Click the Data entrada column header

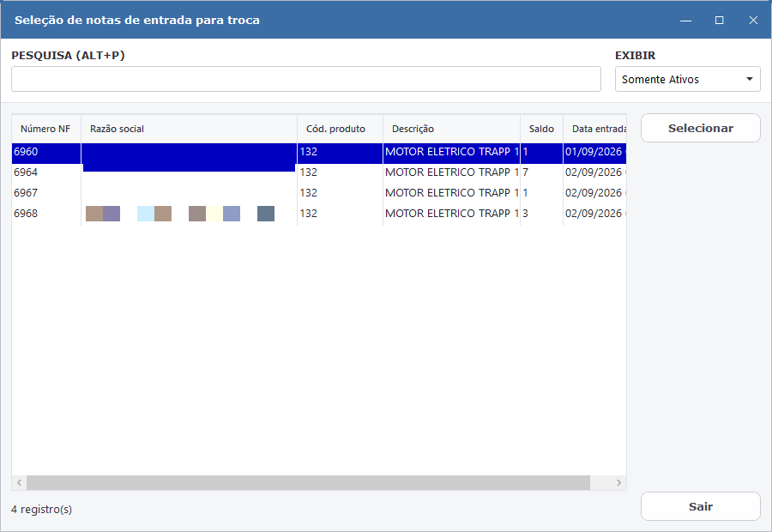click(594, 129)
